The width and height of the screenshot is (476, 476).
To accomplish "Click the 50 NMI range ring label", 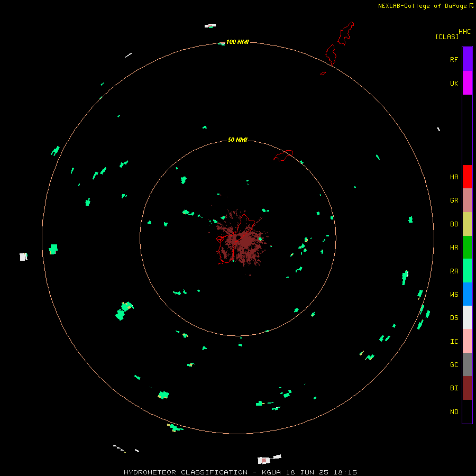I will tap(237, 140).
